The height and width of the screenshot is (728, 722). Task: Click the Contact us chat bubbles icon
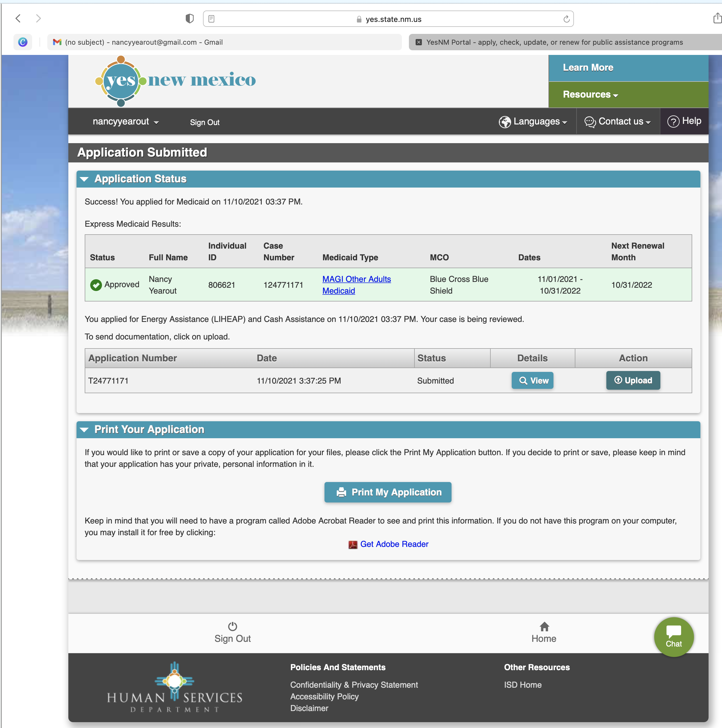(590, 122)
